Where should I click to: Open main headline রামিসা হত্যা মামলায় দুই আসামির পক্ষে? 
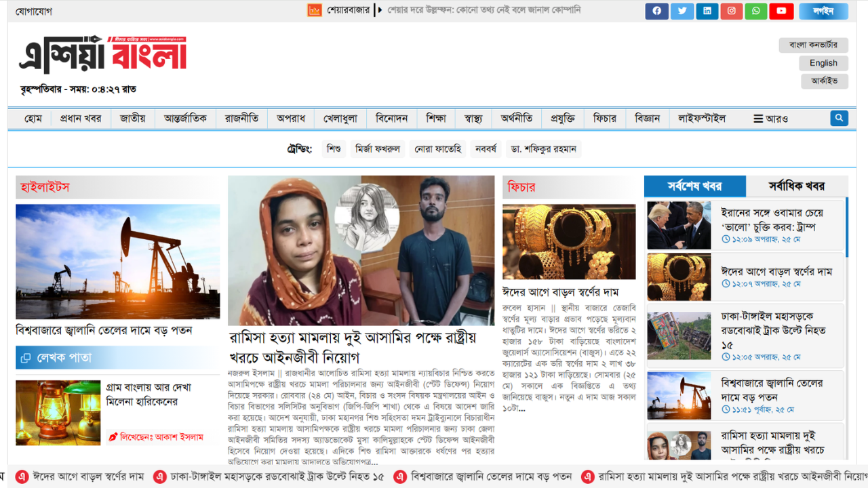[x=353, y=348]
